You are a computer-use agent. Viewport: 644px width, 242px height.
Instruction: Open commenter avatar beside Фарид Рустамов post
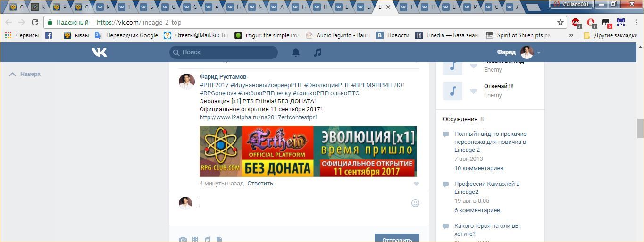click(187, 81)
